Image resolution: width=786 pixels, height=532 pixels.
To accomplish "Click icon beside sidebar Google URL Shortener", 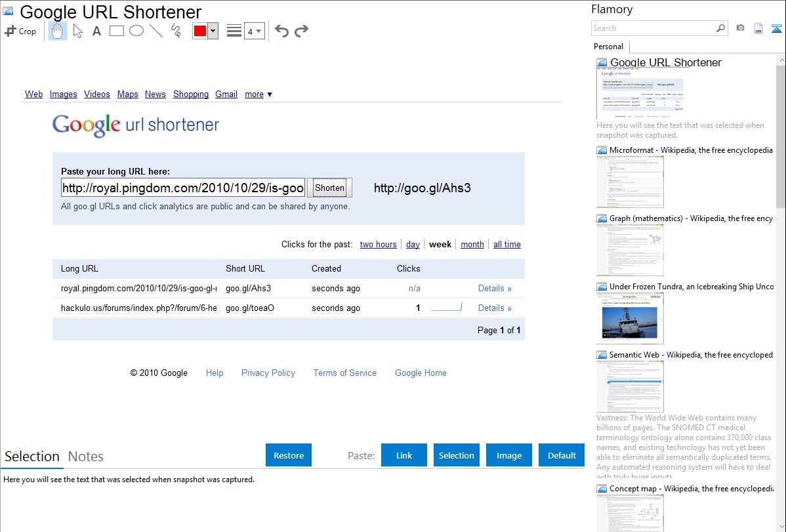I will [602, 63].
